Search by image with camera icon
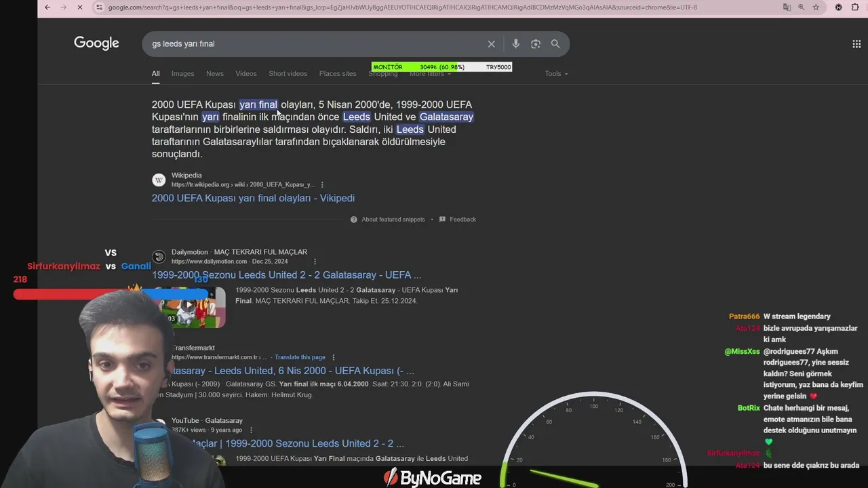Image resolution: width=868 pixels, height=488 pixels. (536, 44)
